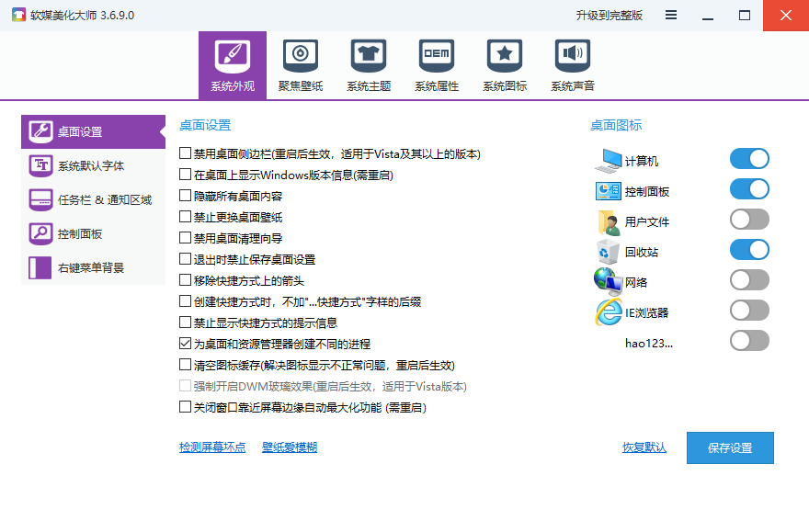Check 移除快捷方式上的箭头 option
809x532 pixels.
[186, 281]
